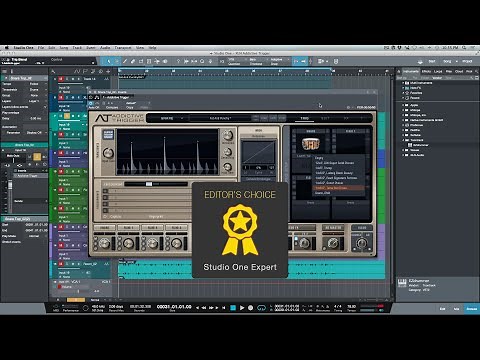The image size is (480, 360).
Task: Open the Edit view at the bottom right
Action: (x=442, y=309)
